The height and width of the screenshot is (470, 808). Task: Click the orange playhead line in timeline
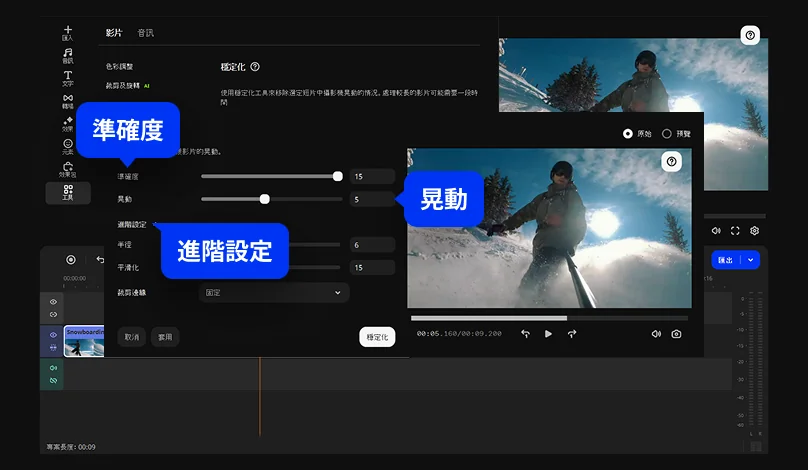tap(260, 397)
